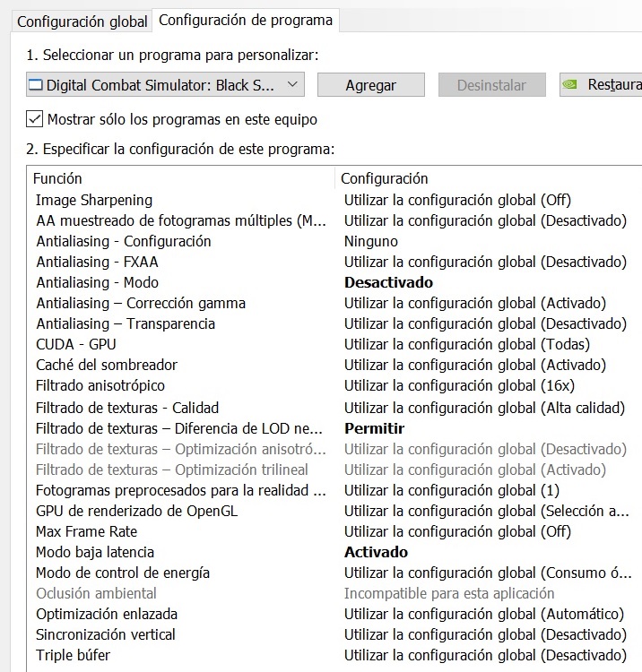Click the NVIDIA logo icon on Restaurar
The width and height of the screenshot is (642, 672).
click(x=570, y=84)
